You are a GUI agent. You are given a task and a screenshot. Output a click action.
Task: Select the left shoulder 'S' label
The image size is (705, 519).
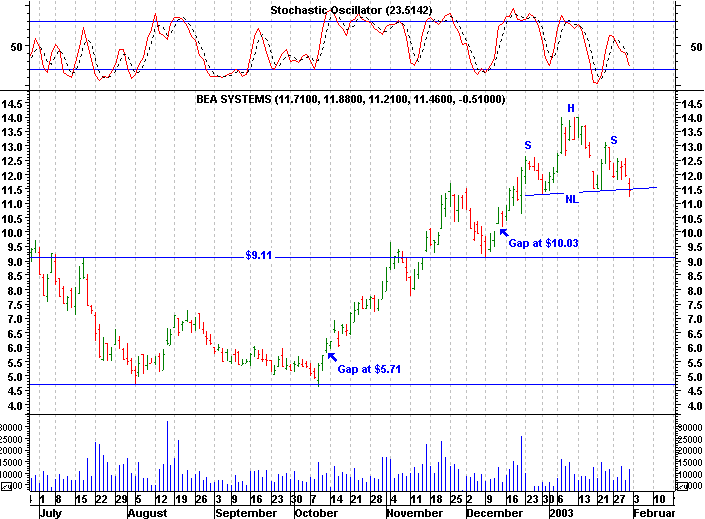pyautogui.click(x=528, y=145)
